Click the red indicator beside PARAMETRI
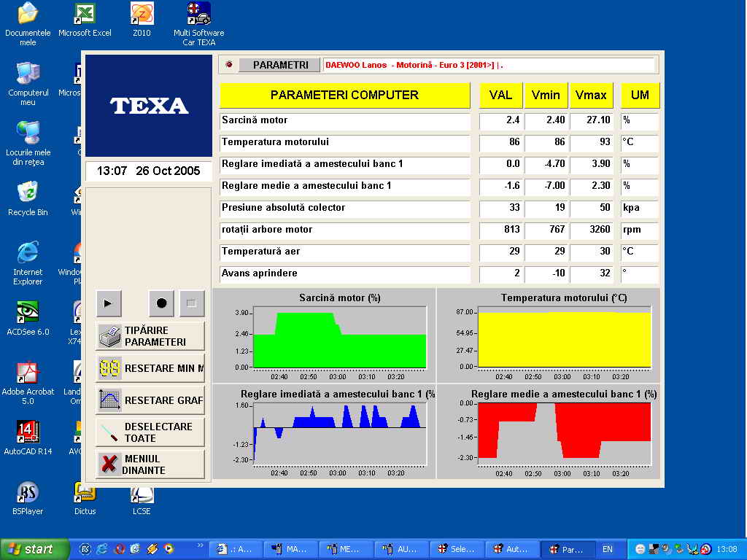Image resolution: width=747 pixels, height=560 pixels. (229, 64)
